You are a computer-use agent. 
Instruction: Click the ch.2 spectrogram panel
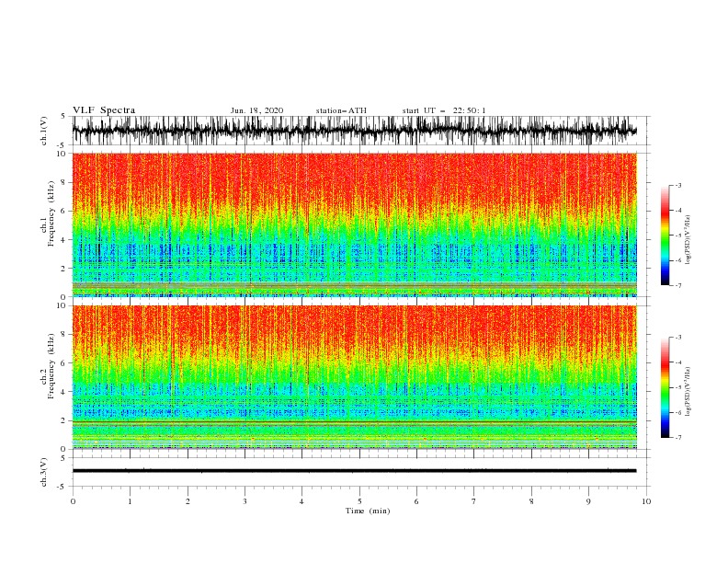pyautogui.click(x=354, y=377)
